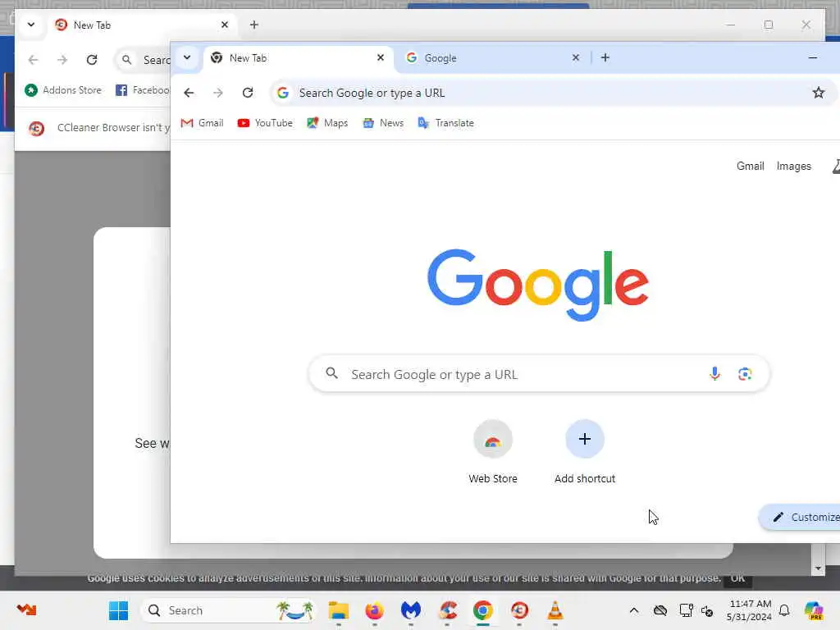
Task: Open the Windows Start menu
Action: tap(118, 610)
